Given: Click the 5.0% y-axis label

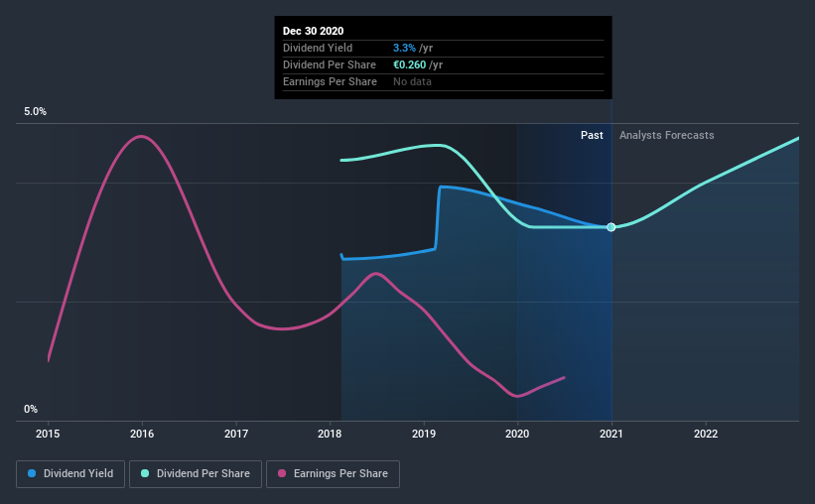Looking at the screenshot, I should pyautogui.click(x=35, y=111).
